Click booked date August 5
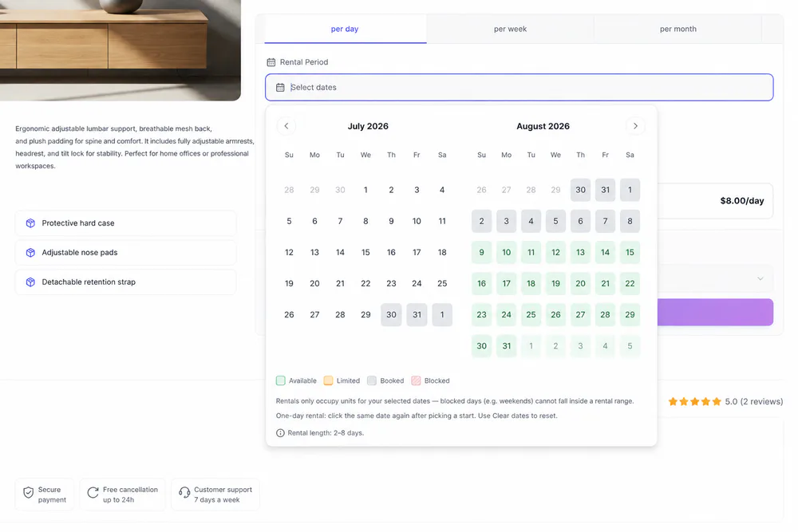The image size is (798, 532). [555, 221]
